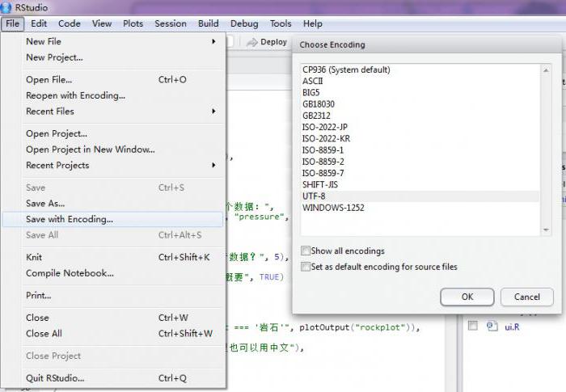Pick GB18030 from the encoding list
The image size is (566, 392).
[x=319, y=104]
